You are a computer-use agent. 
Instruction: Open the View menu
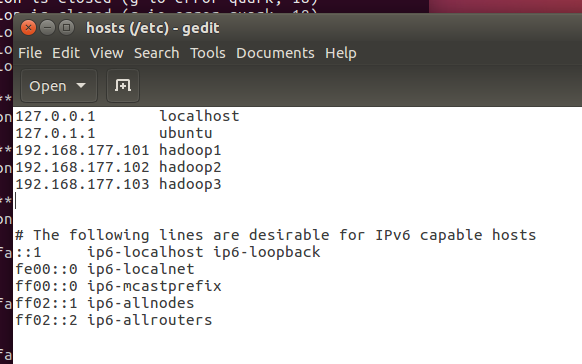point(107,53)
